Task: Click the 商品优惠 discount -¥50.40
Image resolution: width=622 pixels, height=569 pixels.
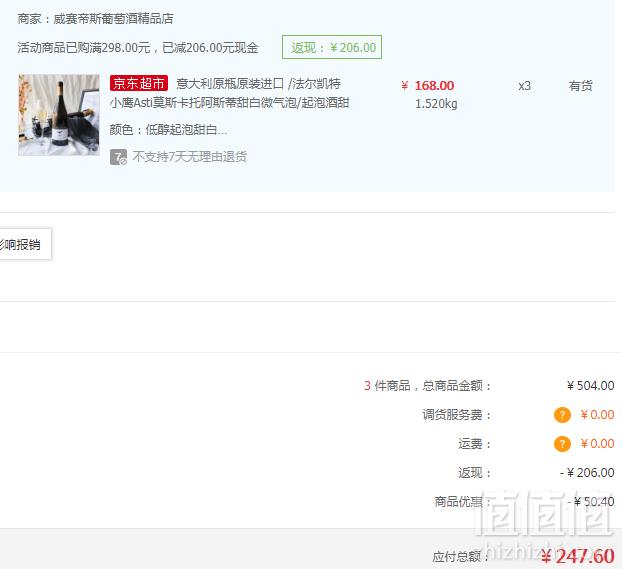Action: pyautogui.click(x=591, y=502)
